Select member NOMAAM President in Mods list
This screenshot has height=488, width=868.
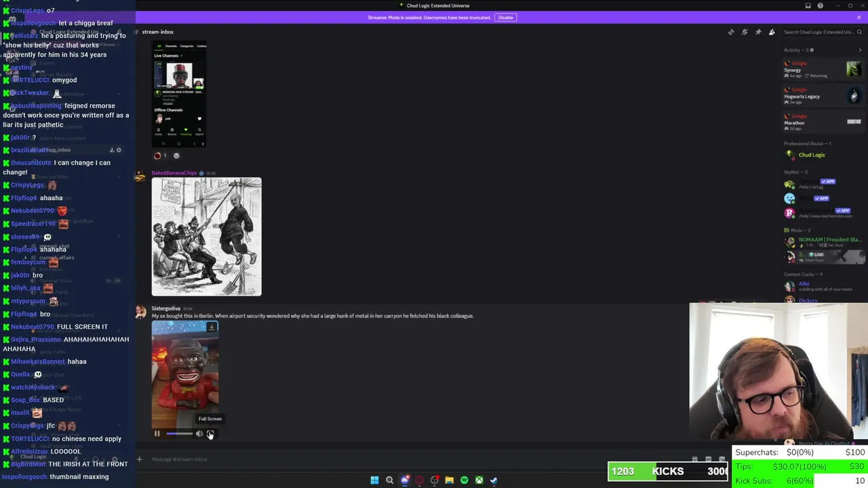(823, 241)
